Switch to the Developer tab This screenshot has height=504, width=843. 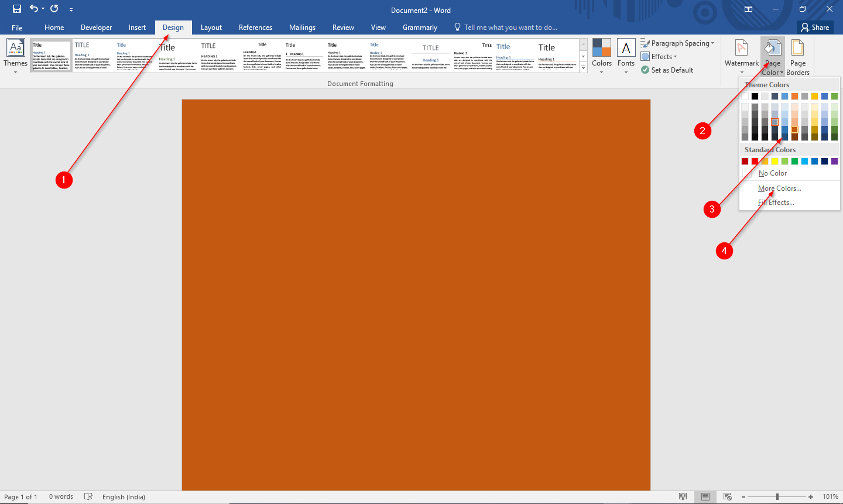[x=97, y=28]
